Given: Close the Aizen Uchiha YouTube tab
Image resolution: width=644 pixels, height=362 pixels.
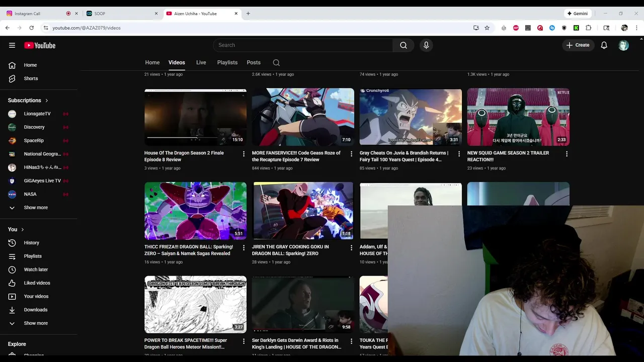Looking at the screenshot, I should click(x=236, y=14).
